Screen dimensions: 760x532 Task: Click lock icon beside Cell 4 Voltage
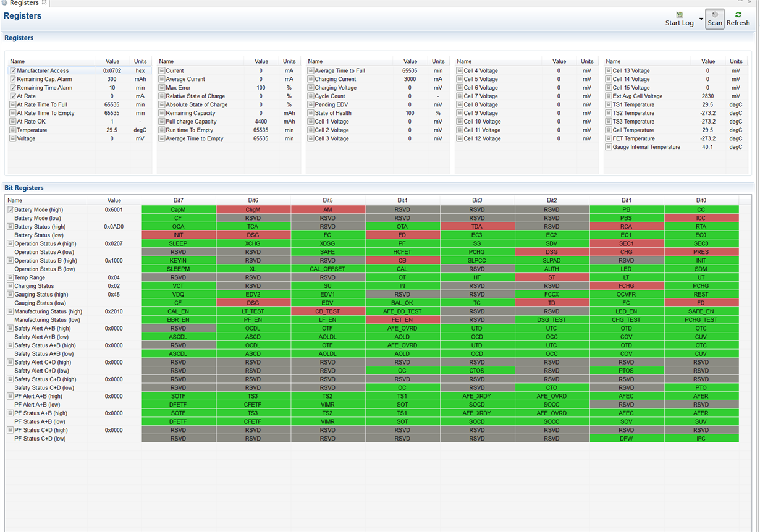point(460,71)
